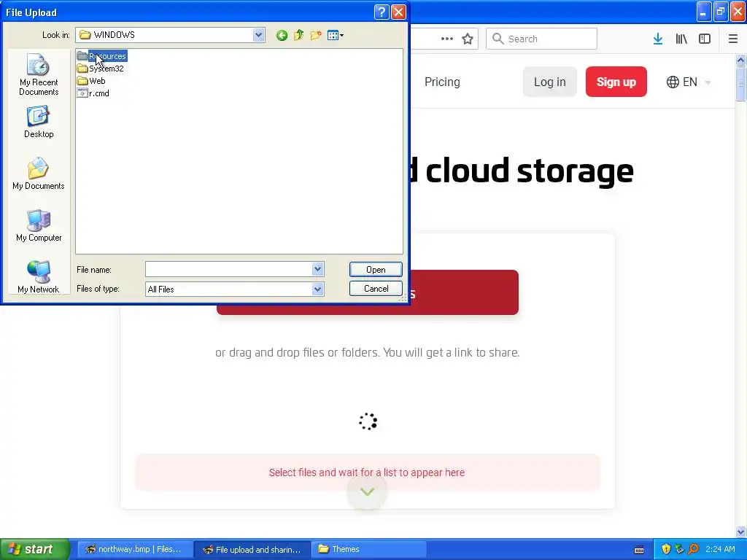The width and height of the screenshot is (747, 560).
Task: Expand the green chevron down circle
Action: 367,491
